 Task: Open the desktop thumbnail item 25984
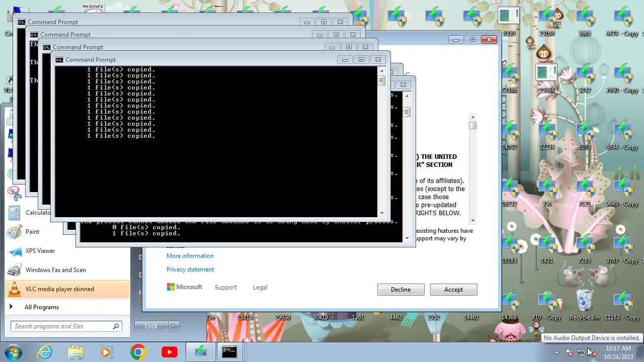click(x=547, y=78)
